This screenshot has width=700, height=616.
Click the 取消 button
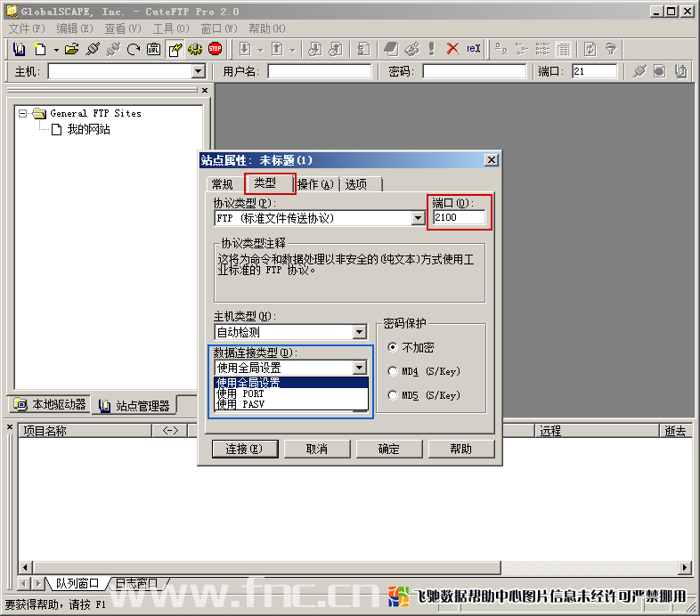(x=317, y=449)
